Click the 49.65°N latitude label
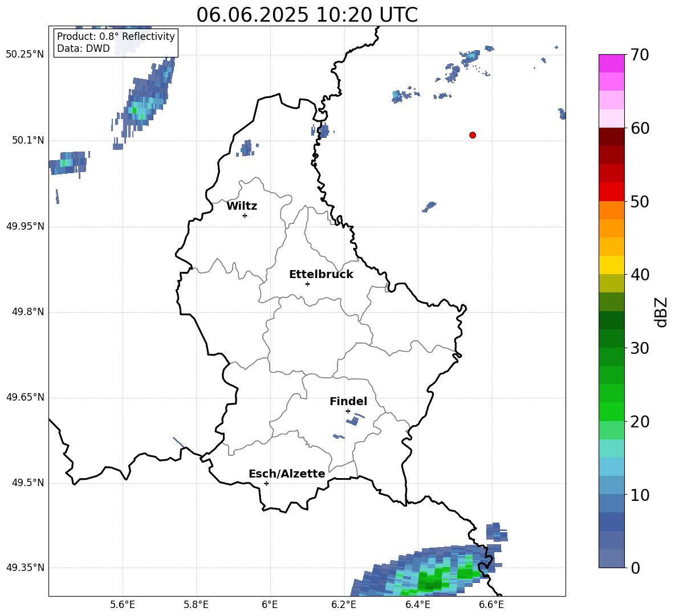 pos(25,397)
